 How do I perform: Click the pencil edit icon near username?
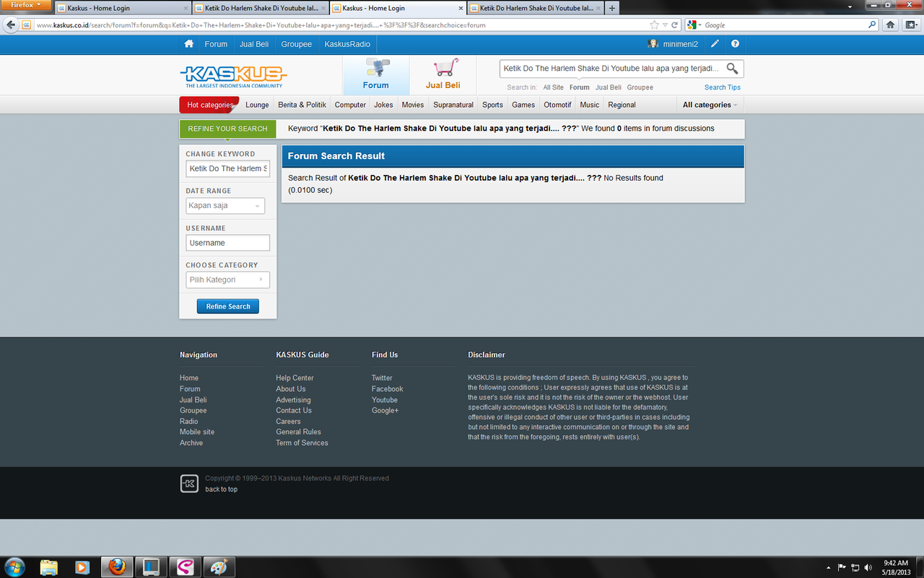(x=715, y=44)
